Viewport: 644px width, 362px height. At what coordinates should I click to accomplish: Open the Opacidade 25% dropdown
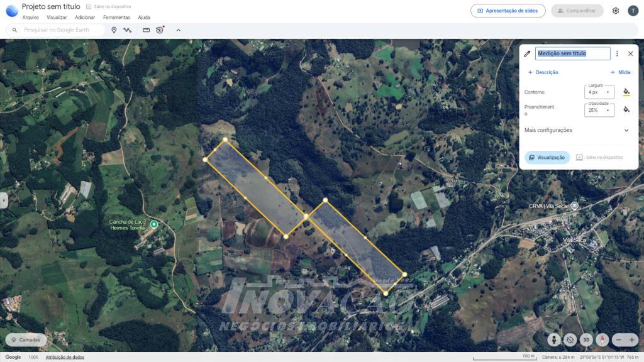pyautogui.click(x=599, y=110)
